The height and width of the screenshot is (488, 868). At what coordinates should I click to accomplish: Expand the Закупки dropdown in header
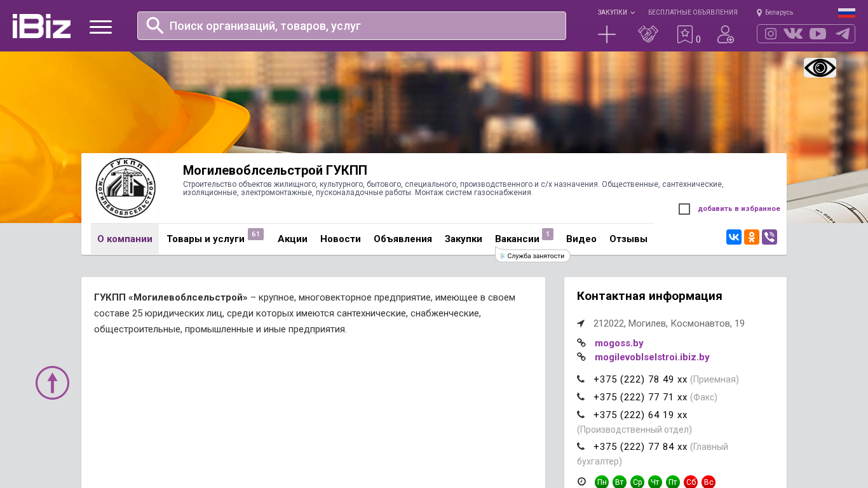616,12
